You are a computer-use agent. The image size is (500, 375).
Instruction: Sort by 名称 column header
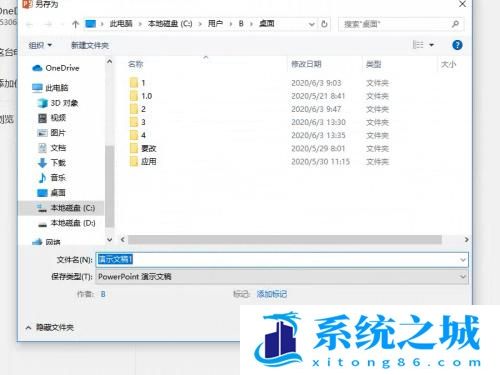pos(136,64)
